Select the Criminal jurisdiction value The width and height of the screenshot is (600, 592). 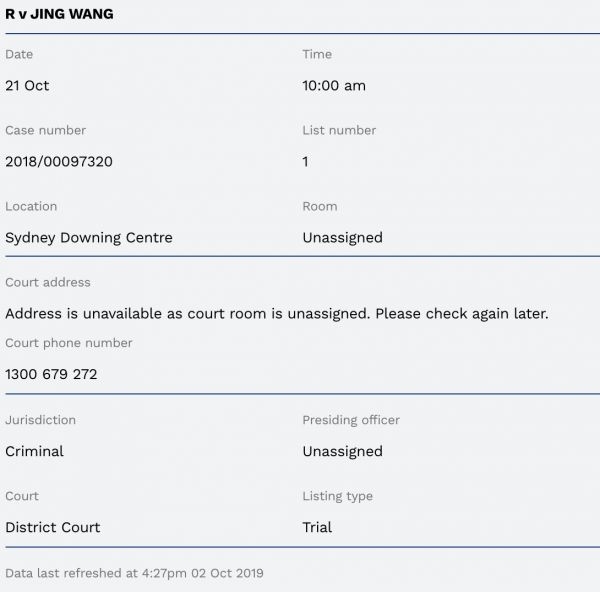tap(34, 452)
